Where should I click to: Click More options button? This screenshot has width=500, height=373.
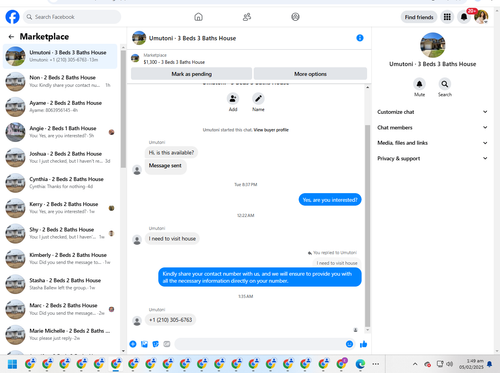click(x=310, y=74)
